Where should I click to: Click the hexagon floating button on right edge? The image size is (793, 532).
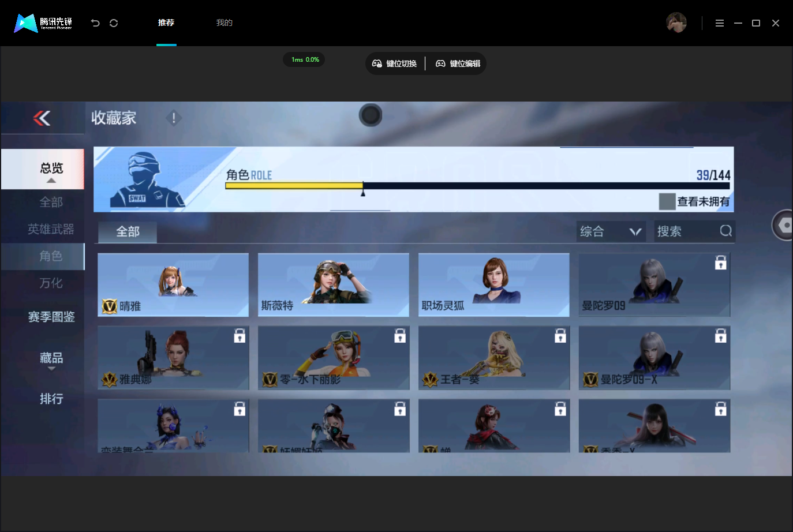point(784,225)
